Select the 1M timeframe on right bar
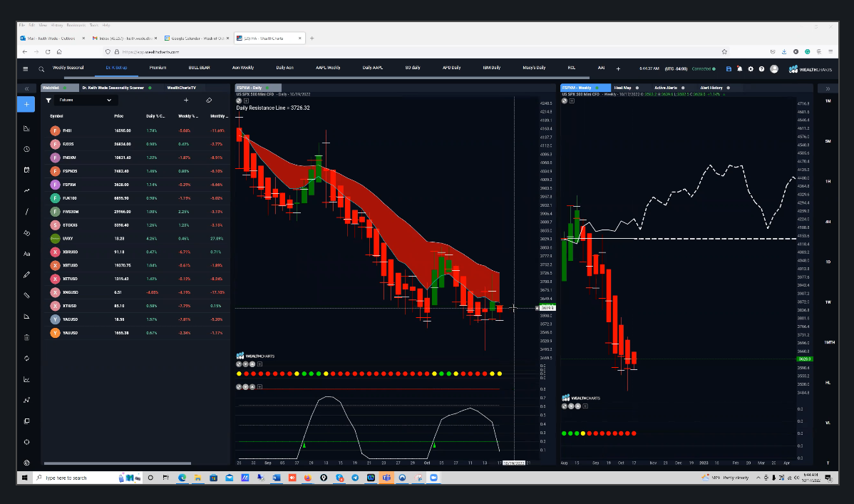 click(x=828, y=101)
